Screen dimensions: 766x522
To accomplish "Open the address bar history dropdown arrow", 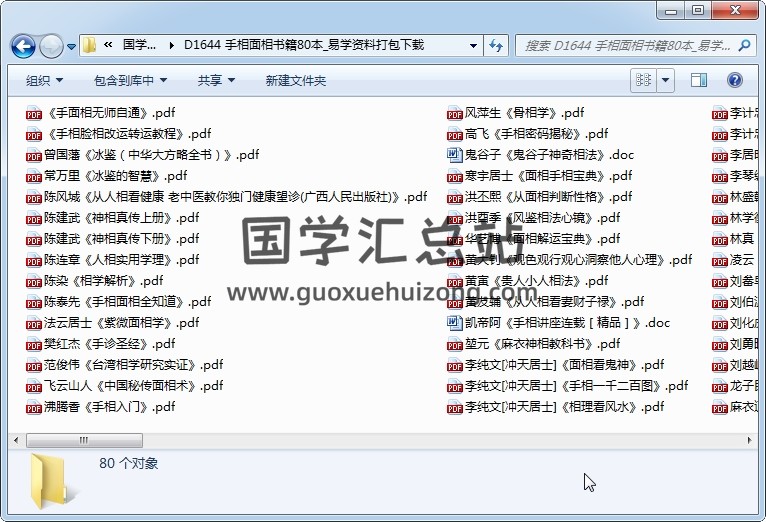I will 472,46.
